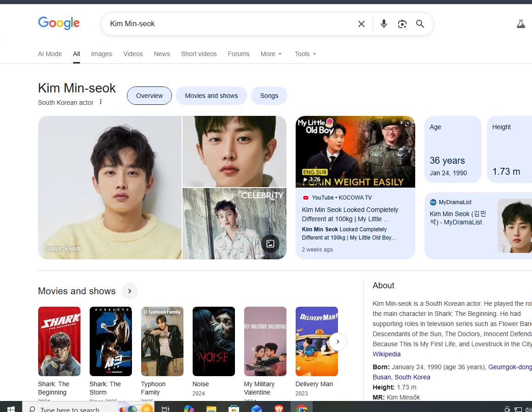Open the South Korea link
The width and height of the screenshot is (532, 412).
click(x=412, y=378)
